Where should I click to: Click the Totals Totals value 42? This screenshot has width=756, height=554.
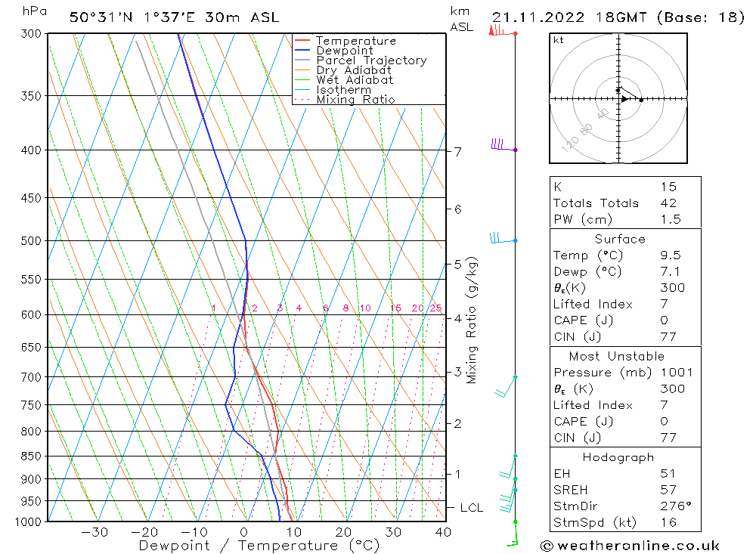(669, 203)
